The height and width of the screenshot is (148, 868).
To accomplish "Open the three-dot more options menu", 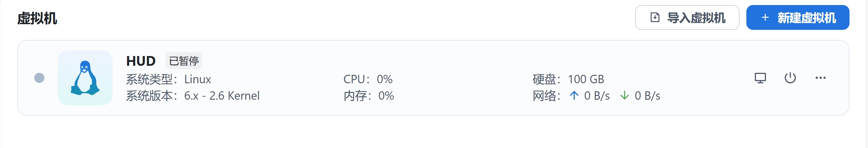I will tap(821, 78).
